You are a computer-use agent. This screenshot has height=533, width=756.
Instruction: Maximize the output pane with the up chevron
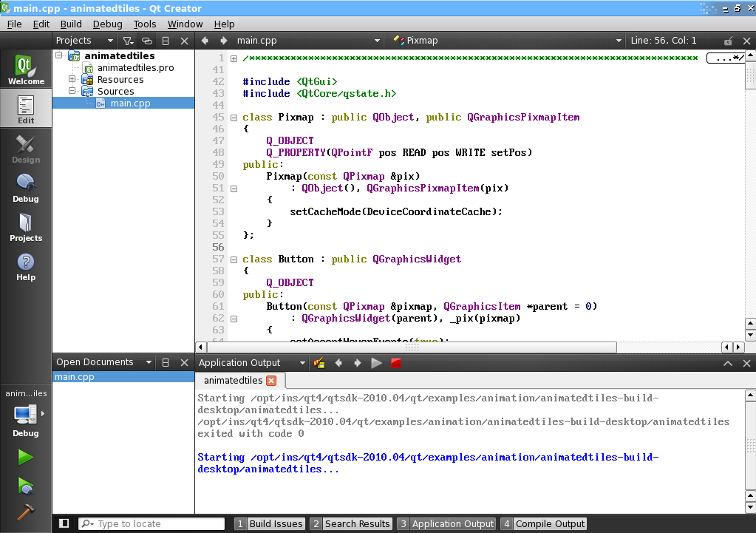[728, 363]
